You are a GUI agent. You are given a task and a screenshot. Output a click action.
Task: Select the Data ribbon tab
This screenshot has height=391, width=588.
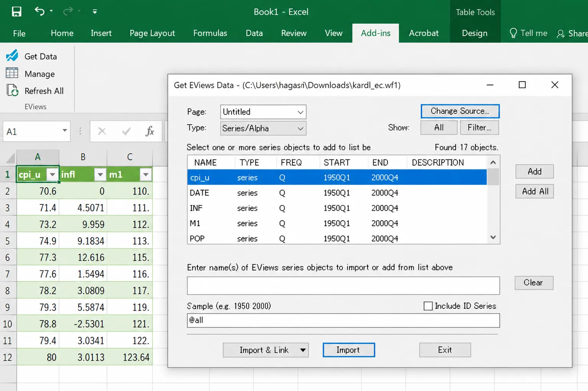coord(254,33)
